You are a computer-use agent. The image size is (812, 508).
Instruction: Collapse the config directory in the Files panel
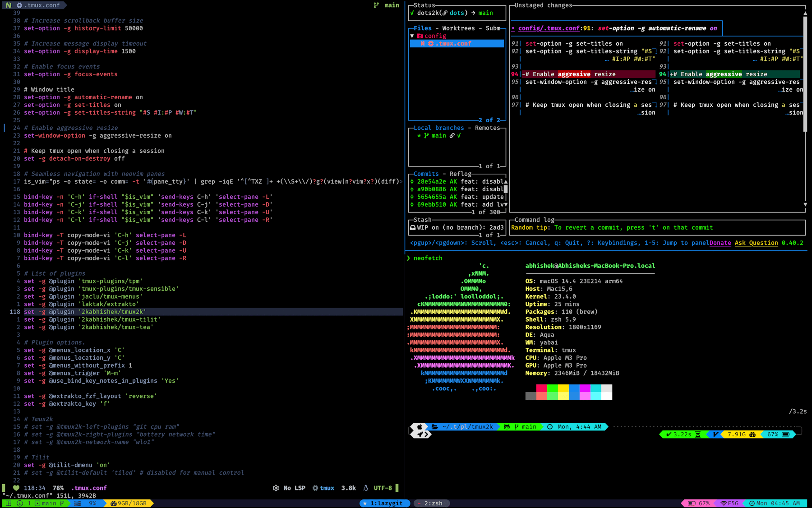tap(412, 36)
